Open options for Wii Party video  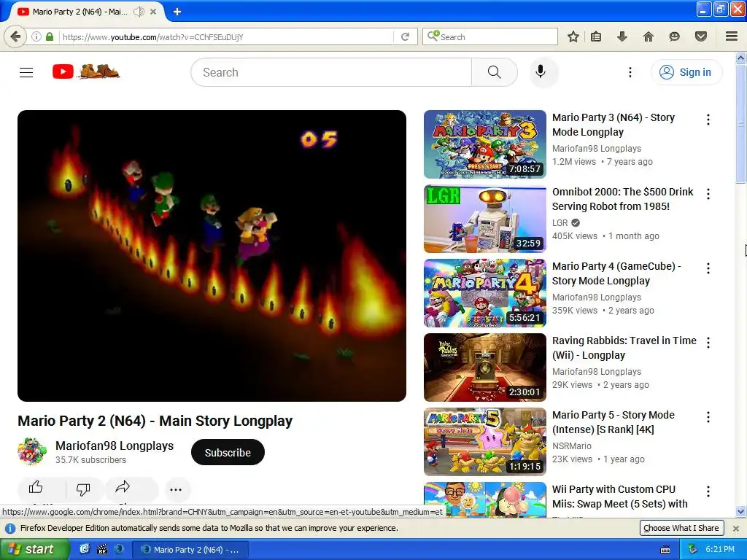(708, 491)
